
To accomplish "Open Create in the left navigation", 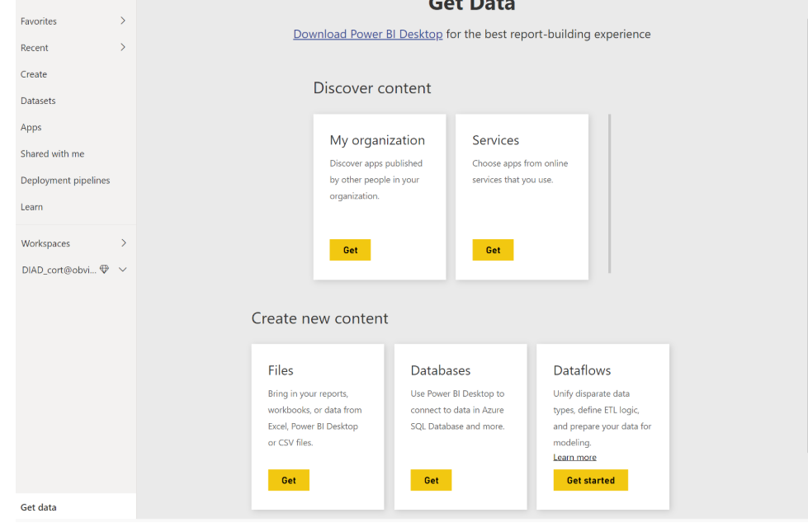I will [x=34, y=74].
